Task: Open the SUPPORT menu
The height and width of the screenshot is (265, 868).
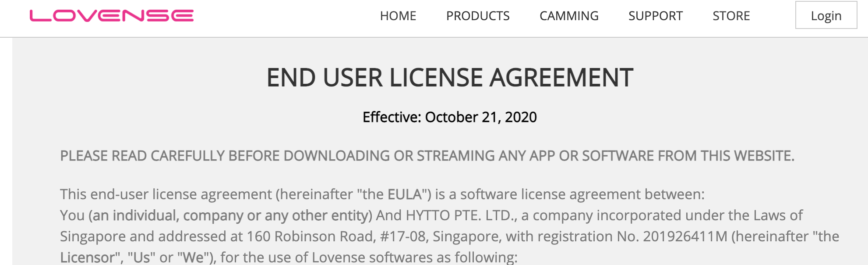Action: tap(656, 16)
